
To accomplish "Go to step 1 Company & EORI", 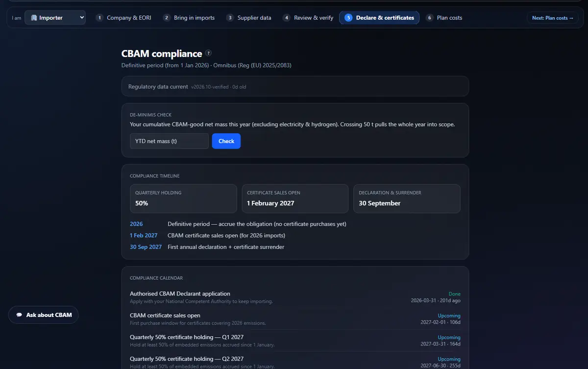I will point(123,18).
